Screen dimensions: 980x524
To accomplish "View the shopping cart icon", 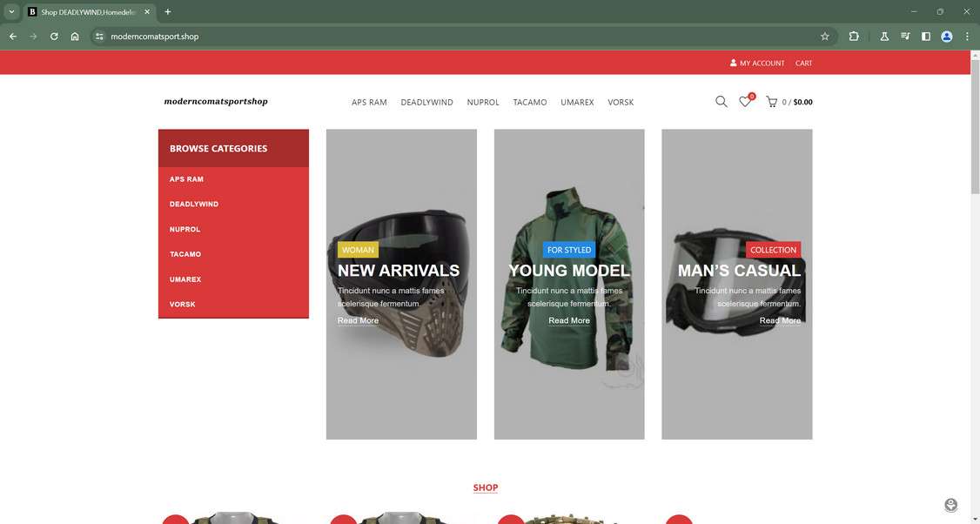I will click(x=771, y=102).
